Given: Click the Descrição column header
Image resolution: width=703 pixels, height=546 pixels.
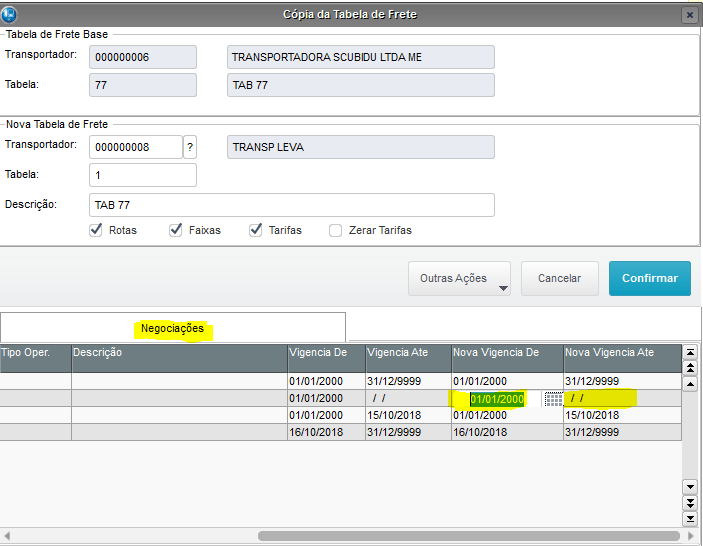Looking at the screenshot, I should tap(179, 358).
